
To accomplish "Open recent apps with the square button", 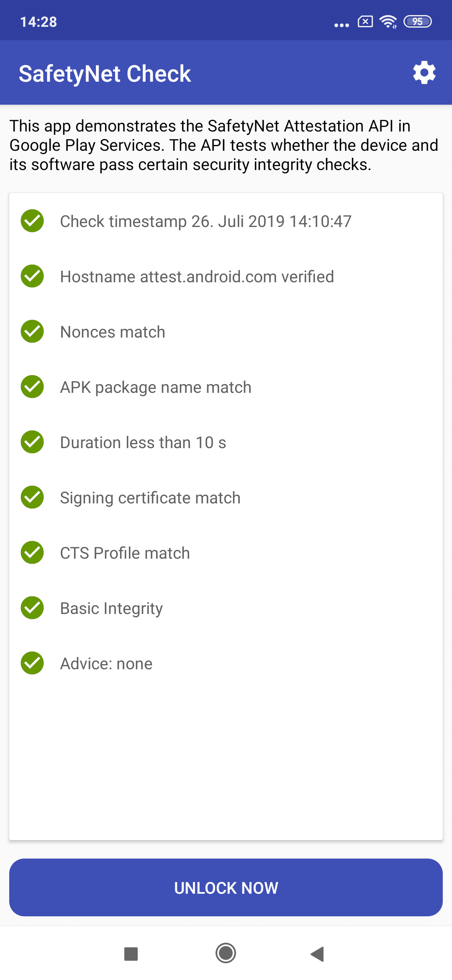I will point(131,954).
